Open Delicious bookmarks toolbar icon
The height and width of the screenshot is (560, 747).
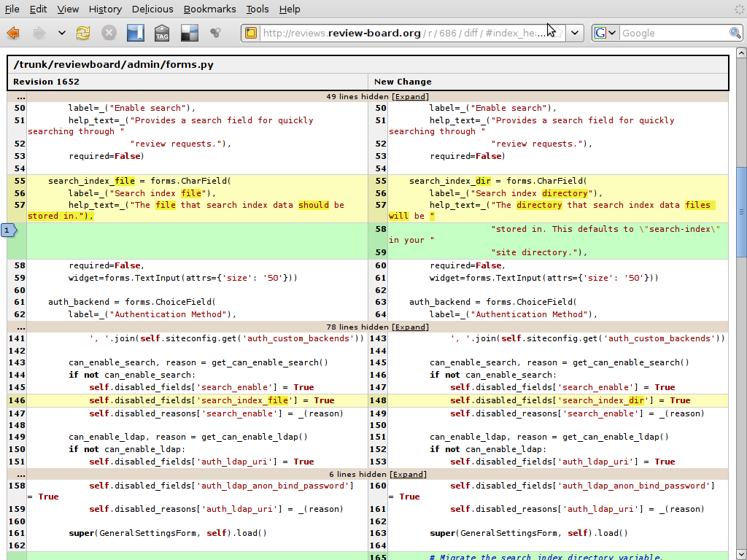(x=136, y=33)
